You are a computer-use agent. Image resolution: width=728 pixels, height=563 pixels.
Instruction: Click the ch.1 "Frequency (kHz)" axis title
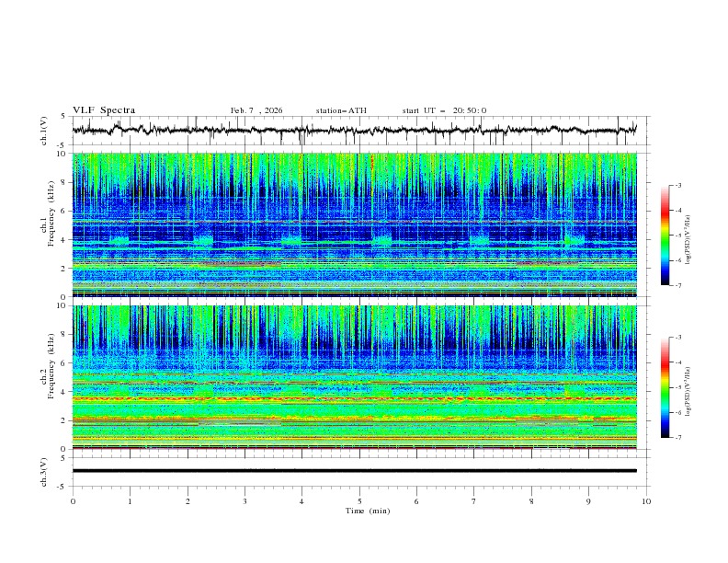click(x=51, y=214)
